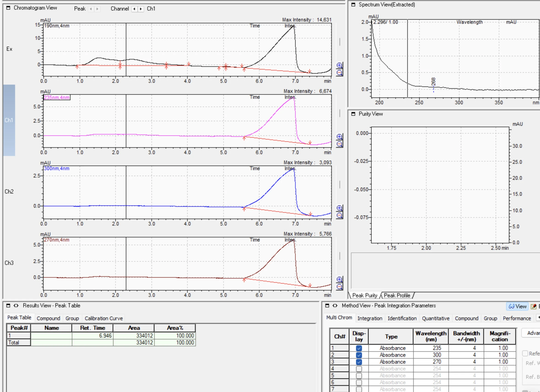Enable display checkbox for channel 5

click(x=359, y=376)
